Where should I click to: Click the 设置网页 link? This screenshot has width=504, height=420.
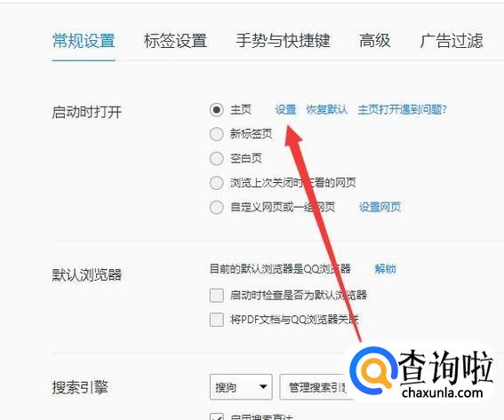tap(380, 207)
